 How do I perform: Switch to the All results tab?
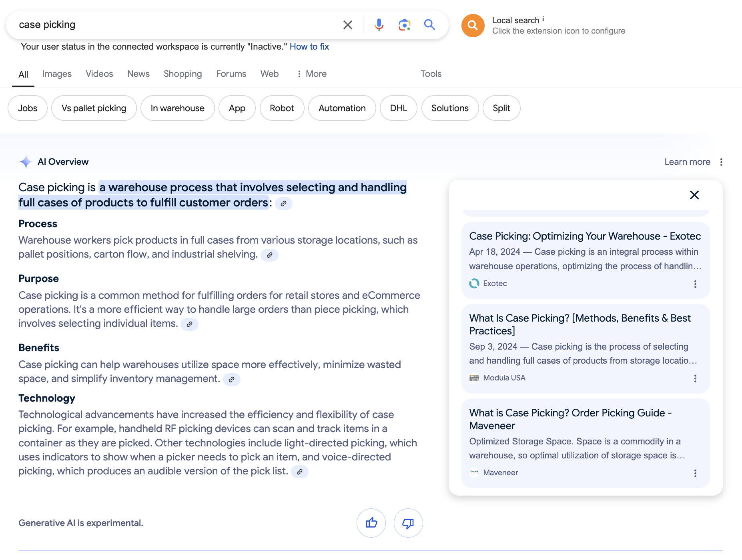click(23, 74)
